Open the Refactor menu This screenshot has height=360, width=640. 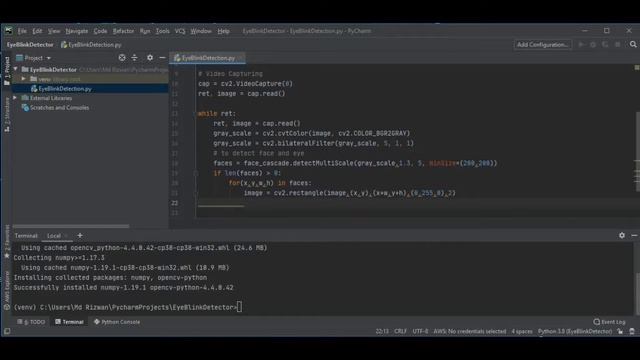[x=123, y=31]
